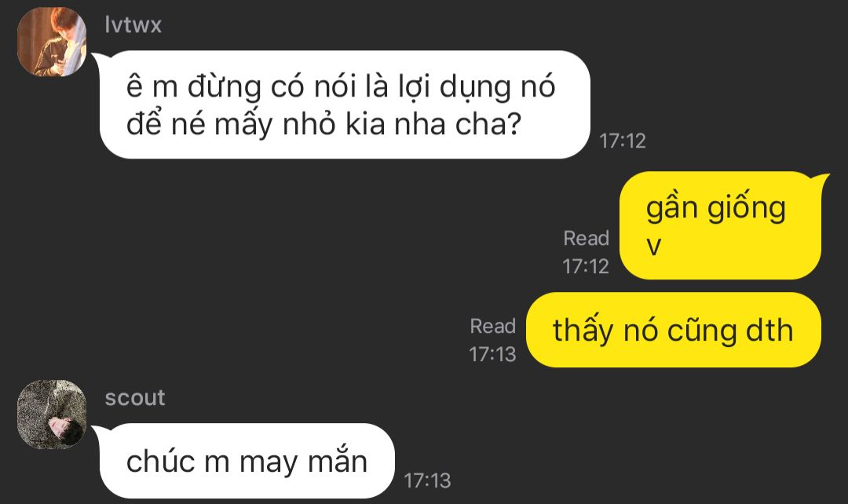Select the "chúc m may mắn" message
The height and width of the screenshot is (504, 848).
click(247, 461)
